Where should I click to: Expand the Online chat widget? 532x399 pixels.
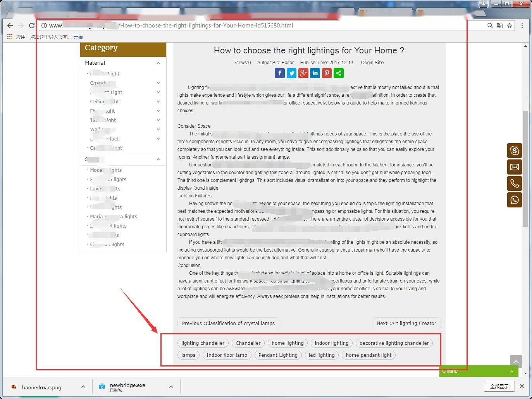(511, 372)
